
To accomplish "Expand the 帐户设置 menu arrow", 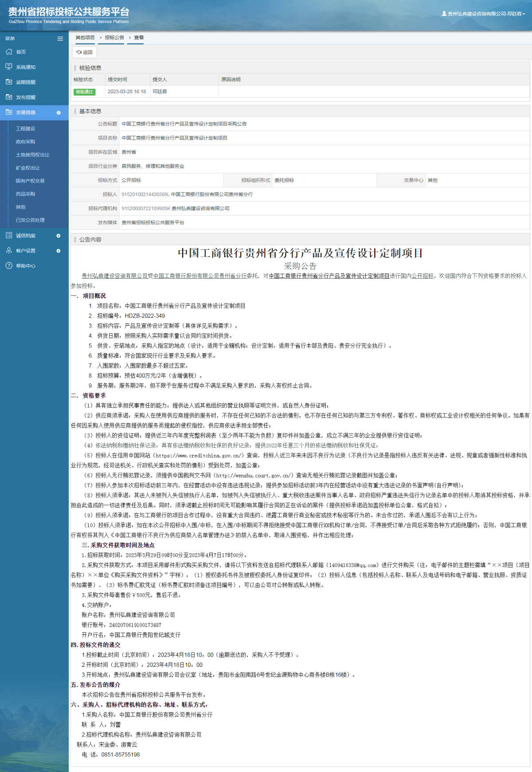I will (59, 251).
